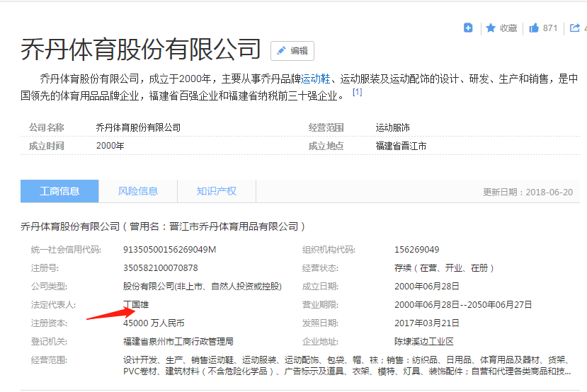
Task: Click the blue plus icon at top right
Action: (x=468, y=28)
